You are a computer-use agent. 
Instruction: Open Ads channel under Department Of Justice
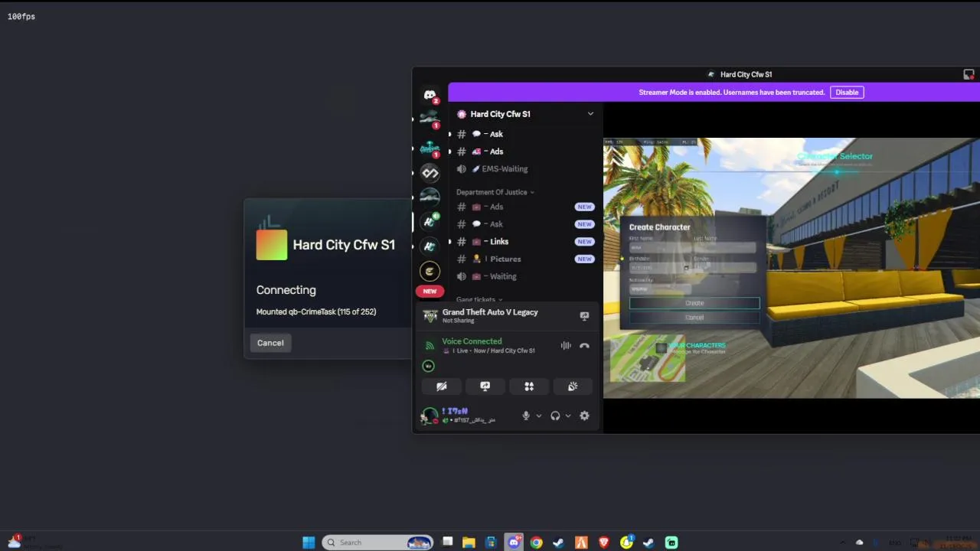(x=525, y=207)
